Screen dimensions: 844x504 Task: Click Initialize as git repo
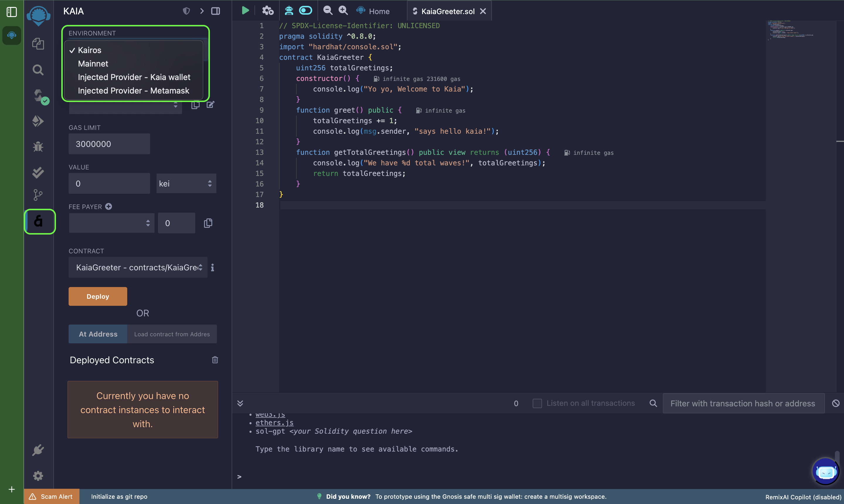coord(119,497)
